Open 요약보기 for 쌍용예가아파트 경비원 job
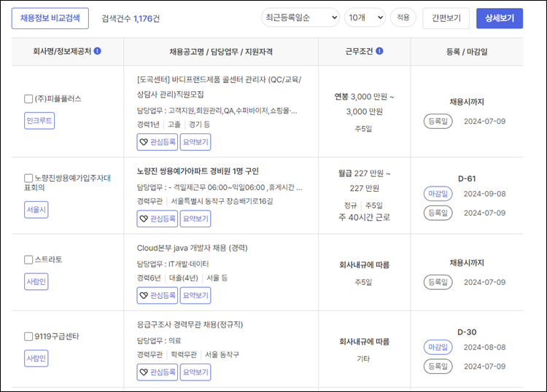This screenshot has width=547, height=392. tap(195, 219)
